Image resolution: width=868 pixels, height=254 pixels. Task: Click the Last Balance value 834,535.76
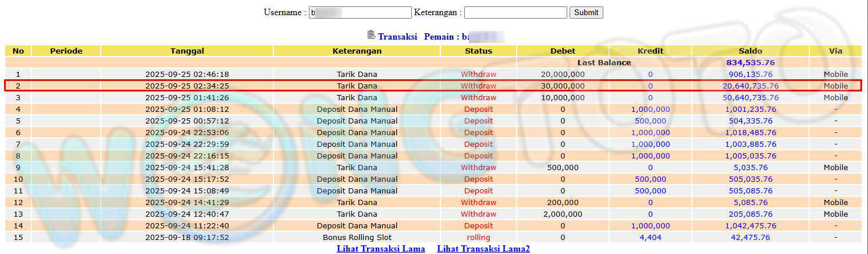point(750,62)
